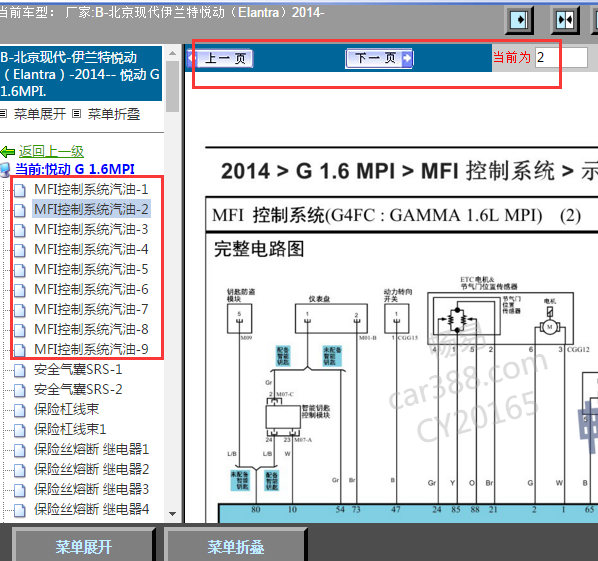
Task: Click the current page number field showing 2
Action: 561,58
